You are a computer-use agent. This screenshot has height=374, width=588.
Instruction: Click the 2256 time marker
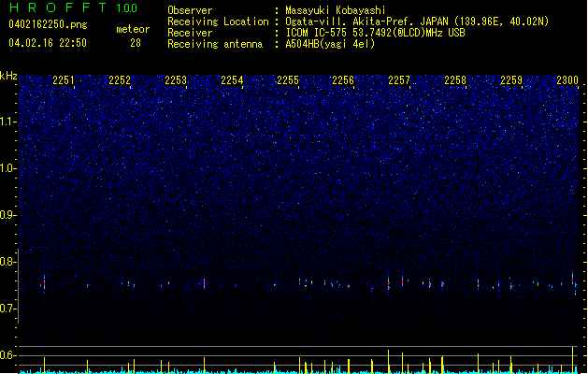click(343, 79)
